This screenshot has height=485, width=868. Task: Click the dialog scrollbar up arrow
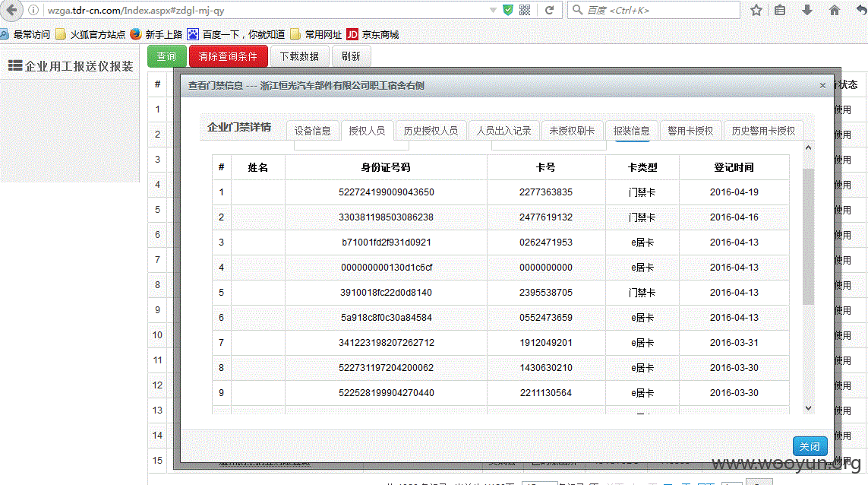click(808, 148)
